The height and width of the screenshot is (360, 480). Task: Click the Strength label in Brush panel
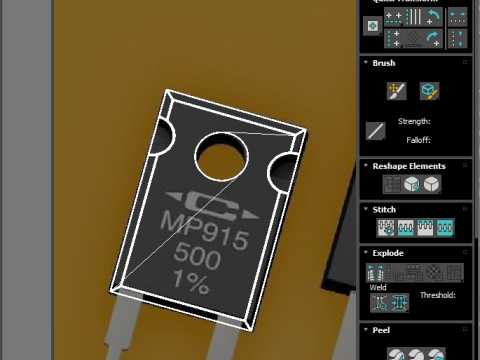coord(414,121)
